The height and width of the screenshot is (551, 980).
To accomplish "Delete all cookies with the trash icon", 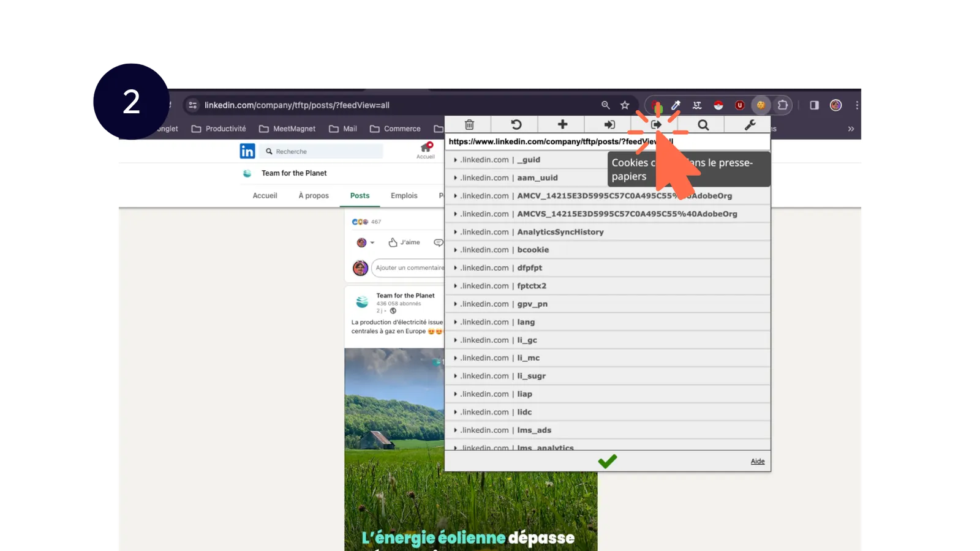I will coord(469,124).
